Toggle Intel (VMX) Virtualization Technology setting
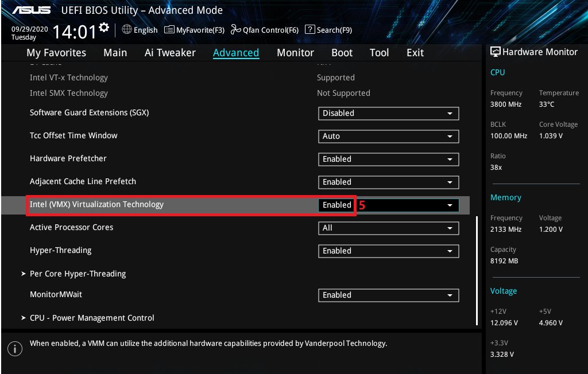588x374 pixels. (x=388, y=205)
